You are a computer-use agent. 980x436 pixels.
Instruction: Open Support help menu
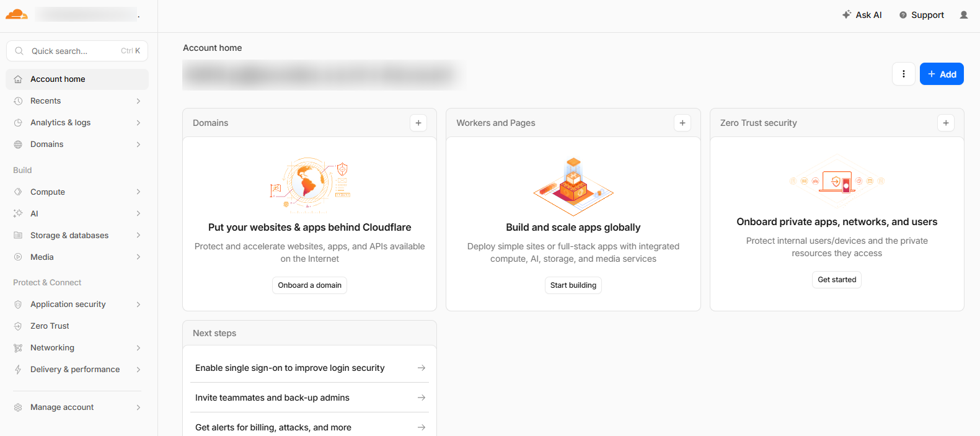click(x=921, y=15)
